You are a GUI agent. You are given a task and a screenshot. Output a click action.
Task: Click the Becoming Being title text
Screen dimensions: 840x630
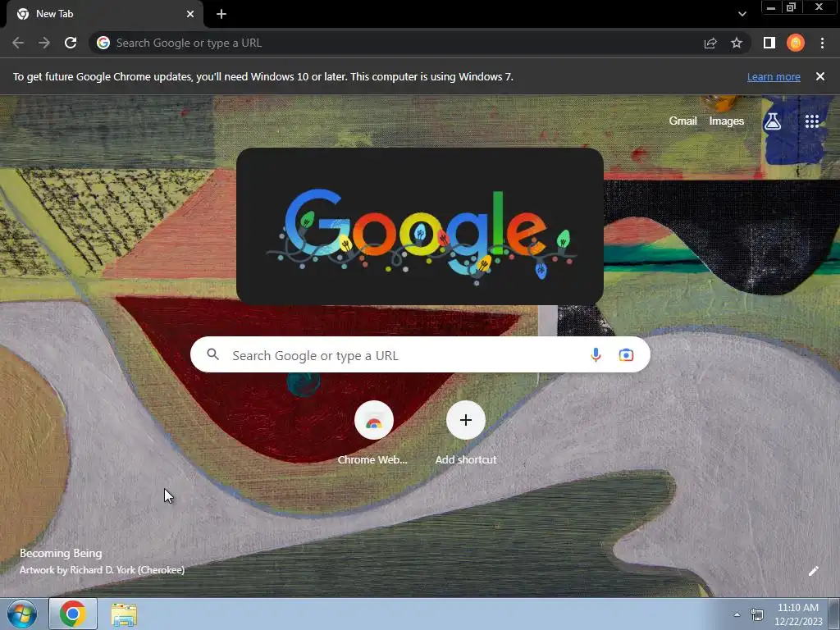(61, 553)
